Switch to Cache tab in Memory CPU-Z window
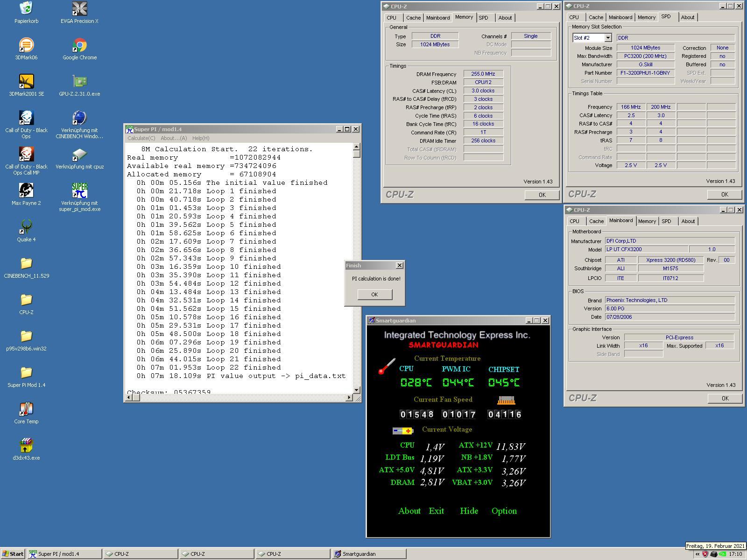 click(413, 18)
